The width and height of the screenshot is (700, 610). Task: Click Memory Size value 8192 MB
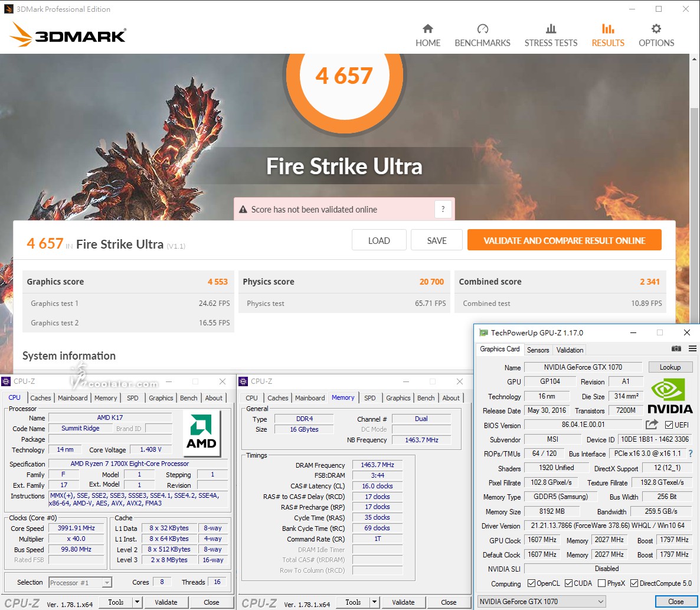tap(552, 511)
